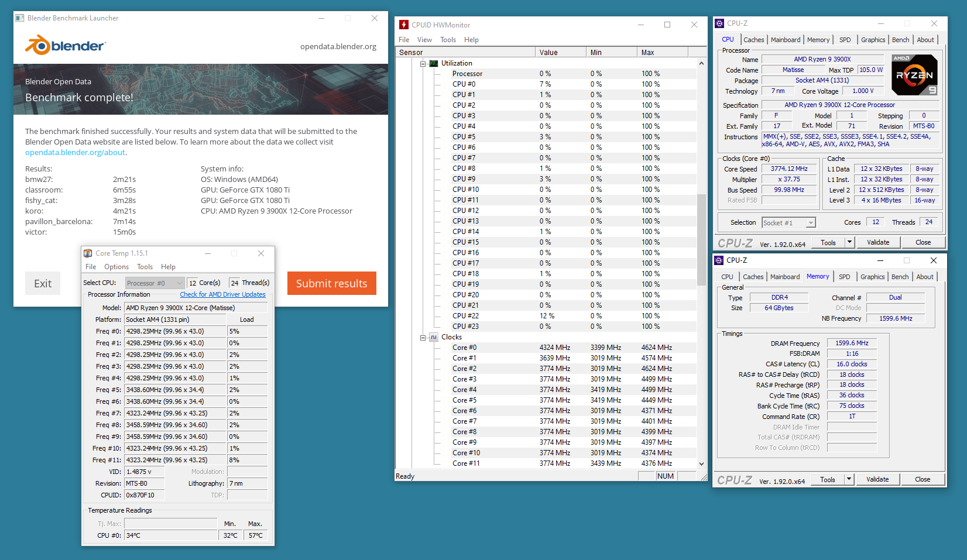Screen dimensions: 967x560
Task: Open the Tools menu in Core Temp
Action: (145, 267)
